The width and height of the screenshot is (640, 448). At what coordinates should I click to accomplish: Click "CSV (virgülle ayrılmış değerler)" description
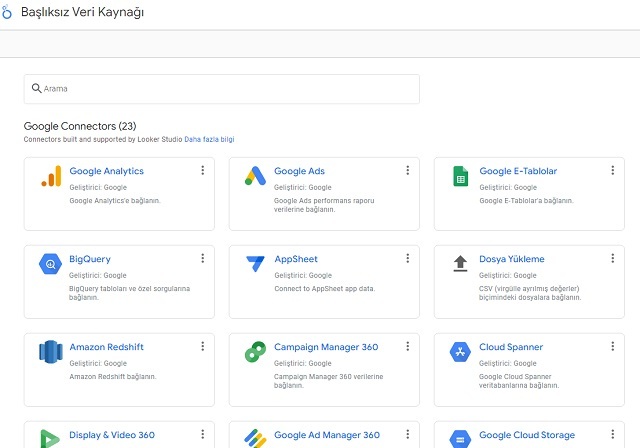(x=529, y=288)
